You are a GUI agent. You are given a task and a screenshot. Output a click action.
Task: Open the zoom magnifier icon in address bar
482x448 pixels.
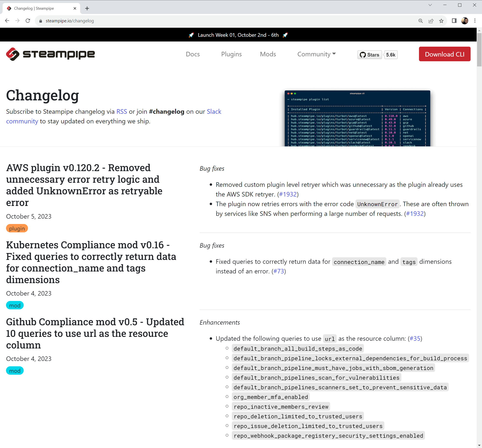click(421, 21)
